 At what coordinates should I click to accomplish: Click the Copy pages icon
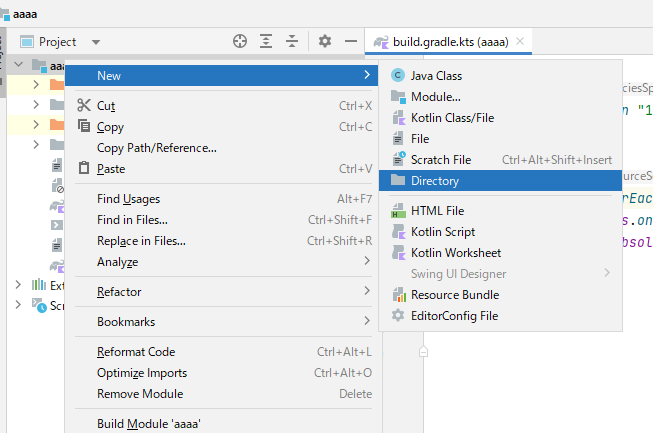84,126
